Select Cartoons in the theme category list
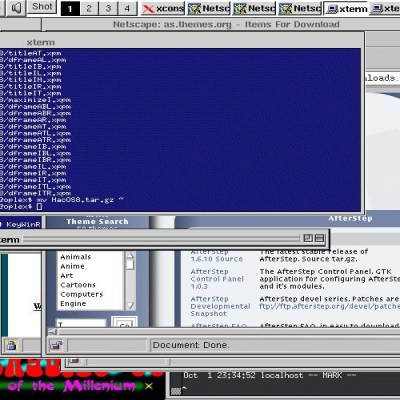400x400 pixels. tap(78, 285)
